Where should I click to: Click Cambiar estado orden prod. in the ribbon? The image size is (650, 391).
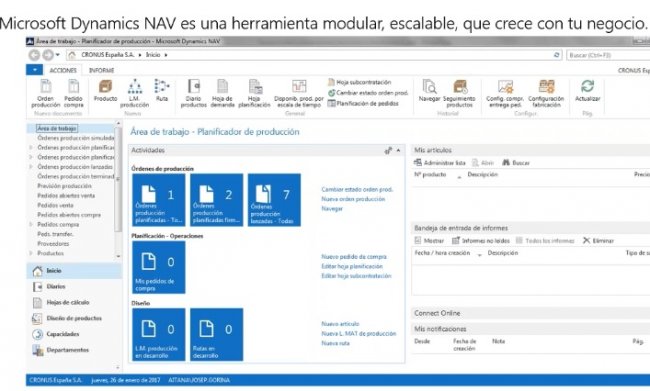coord(368,93)
